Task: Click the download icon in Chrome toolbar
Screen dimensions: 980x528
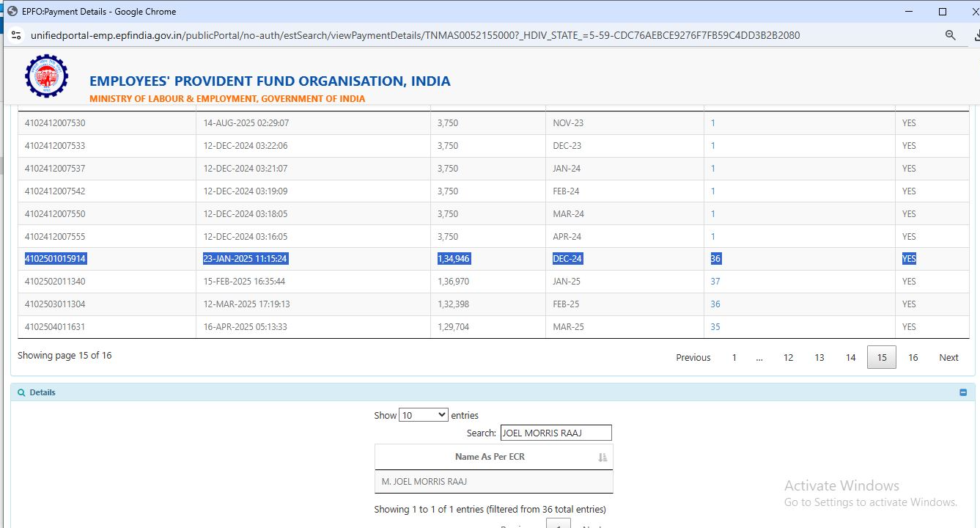Action: (x=974, y=35)
